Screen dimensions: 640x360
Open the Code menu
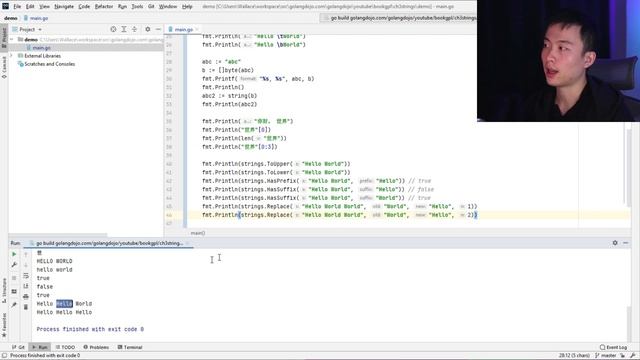84,7
